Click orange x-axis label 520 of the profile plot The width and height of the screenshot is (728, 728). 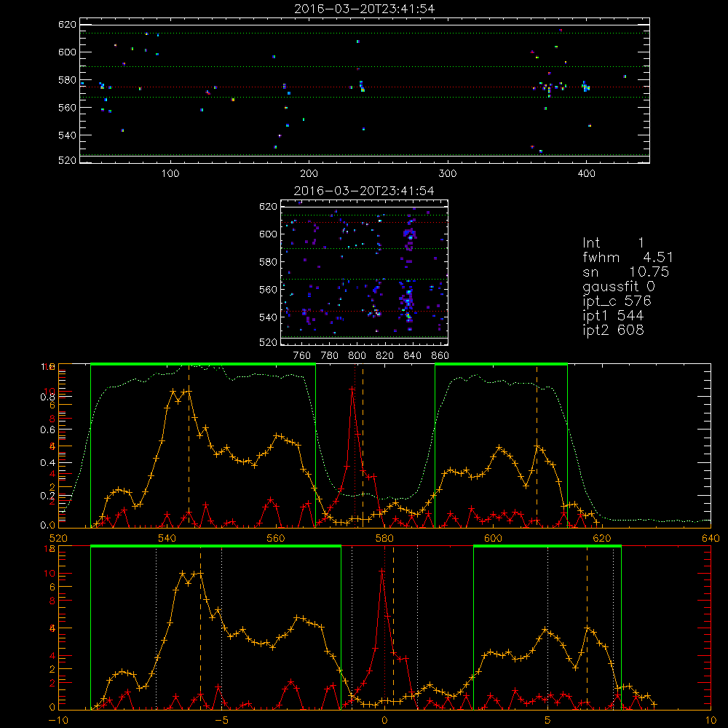click(58, 539)
